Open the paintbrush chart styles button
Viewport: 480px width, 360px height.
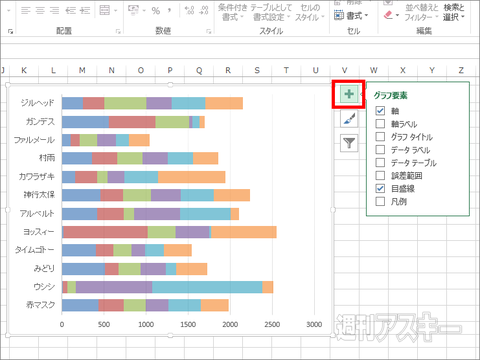click(349, 119)
